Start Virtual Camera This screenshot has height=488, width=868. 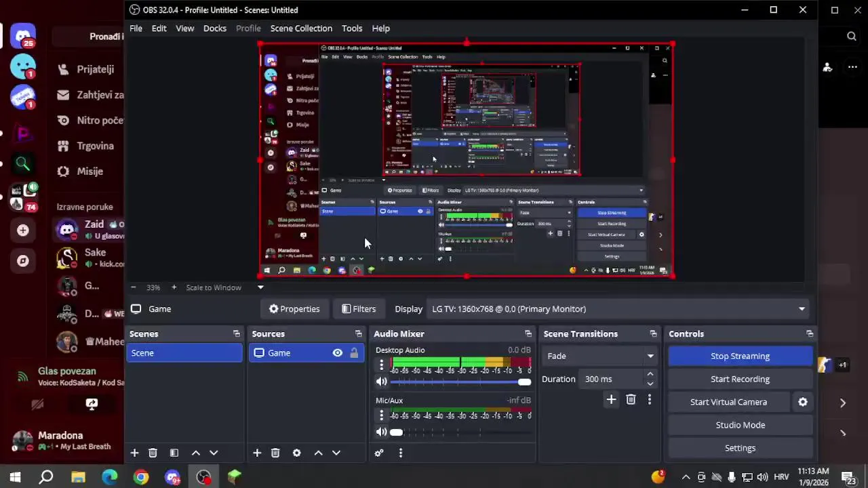click(x=728, y=402)
